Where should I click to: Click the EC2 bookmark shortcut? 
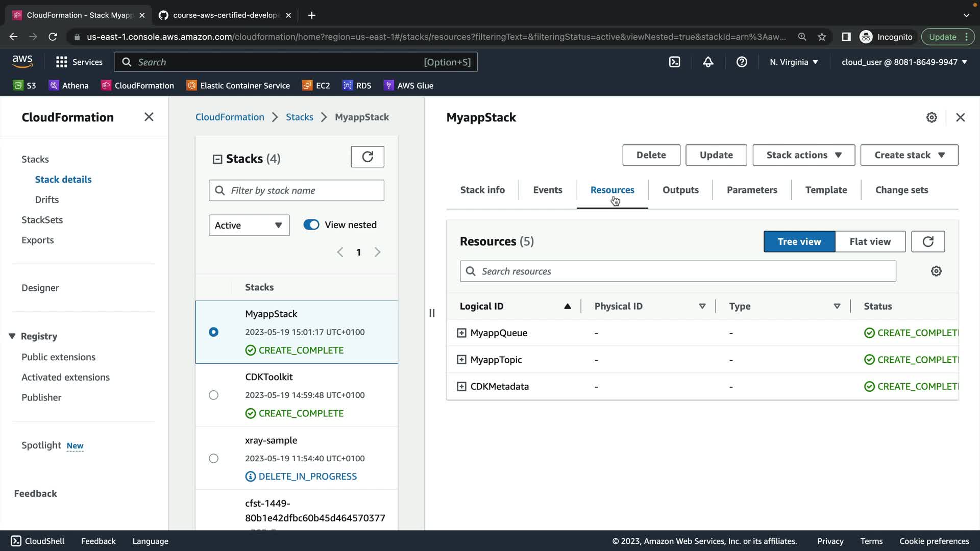[x=316, y=86]
